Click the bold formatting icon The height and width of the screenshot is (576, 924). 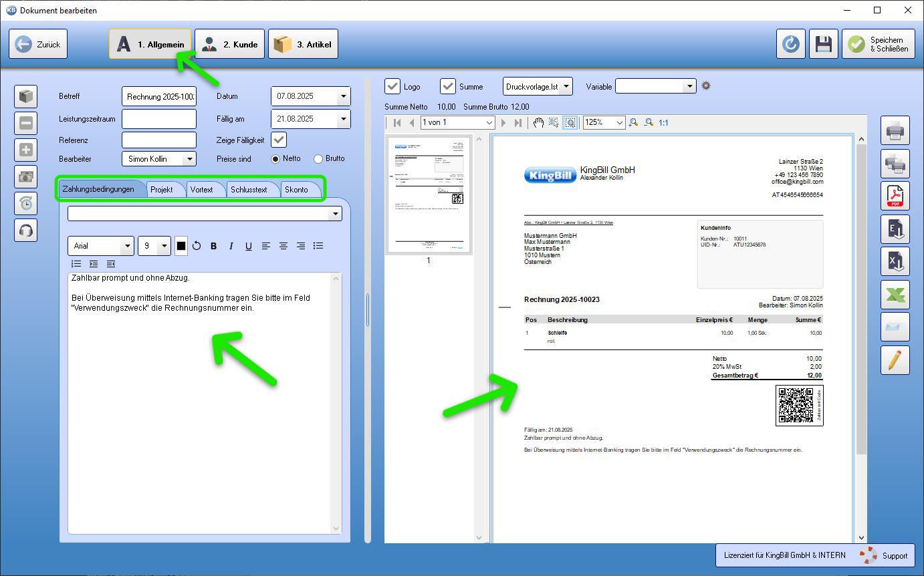tap(214, 246)
